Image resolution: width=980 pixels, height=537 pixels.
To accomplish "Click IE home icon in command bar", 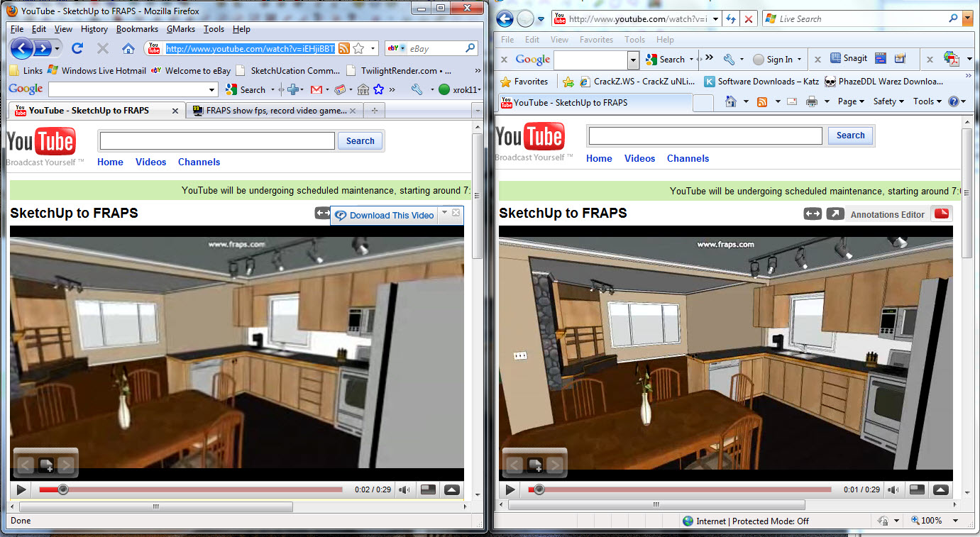I will (731, 102).
